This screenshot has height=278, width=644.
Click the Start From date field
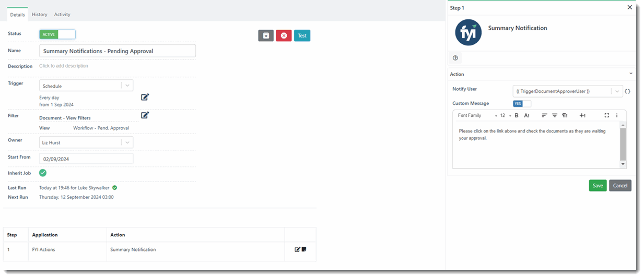86,159
